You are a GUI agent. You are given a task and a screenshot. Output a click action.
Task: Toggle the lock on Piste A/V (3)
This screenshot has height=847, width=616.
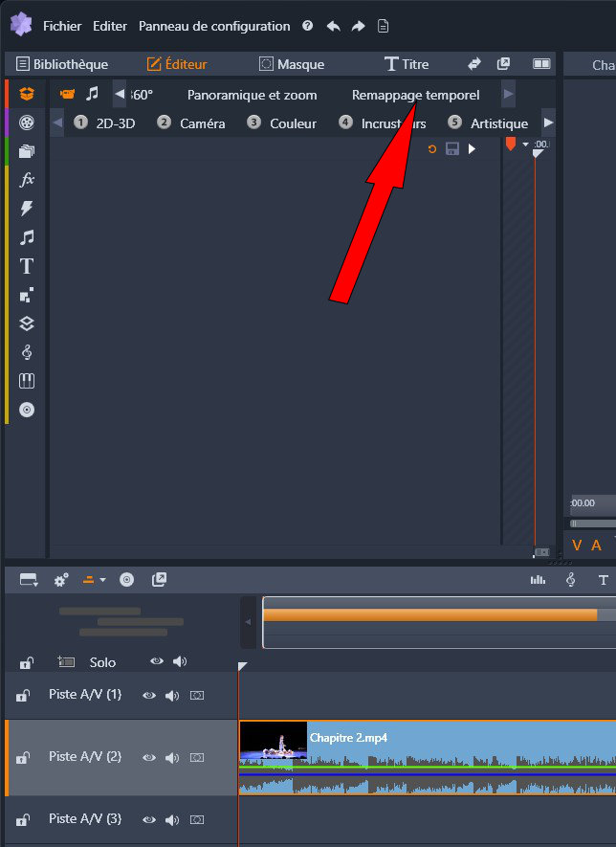[x=24, y=820]
